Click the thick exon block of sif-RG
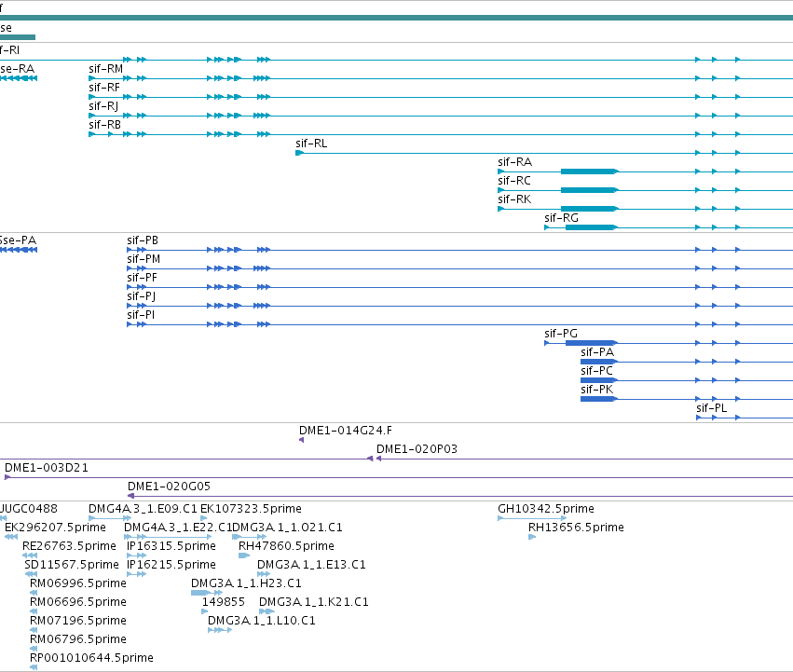This screenshot has height=672, width=793. (x=591, y=227)
